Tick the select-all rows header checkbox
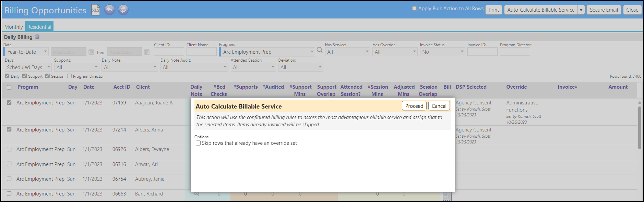Screen dimensions: 644x202 pos(9,87)
